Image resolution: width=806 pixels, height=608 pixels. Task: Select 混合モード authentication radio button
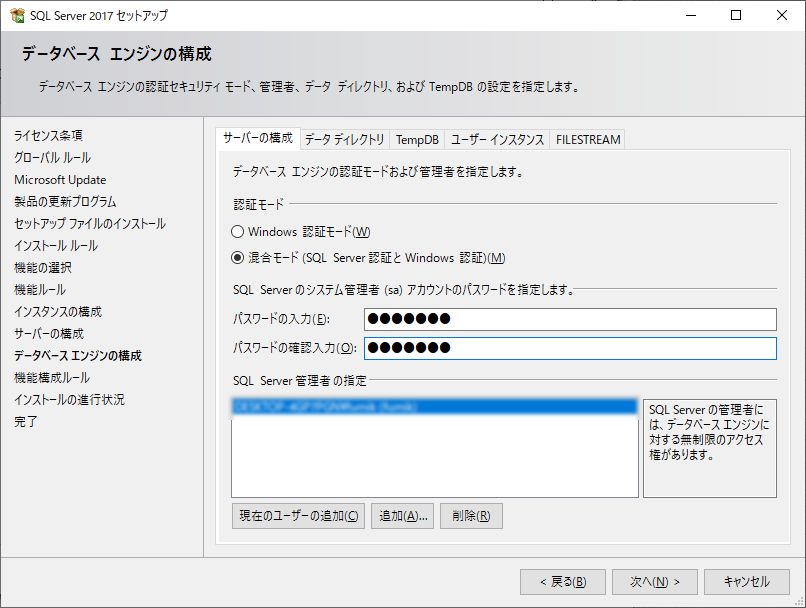pyautogui.click(x=237, y=257)
